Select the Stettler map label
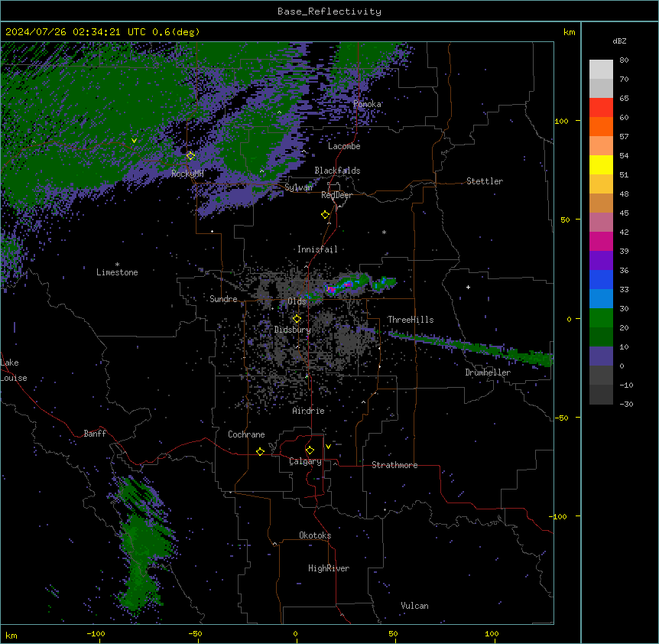The height and width of the screenshot is (644, 659). pos(485,181)
